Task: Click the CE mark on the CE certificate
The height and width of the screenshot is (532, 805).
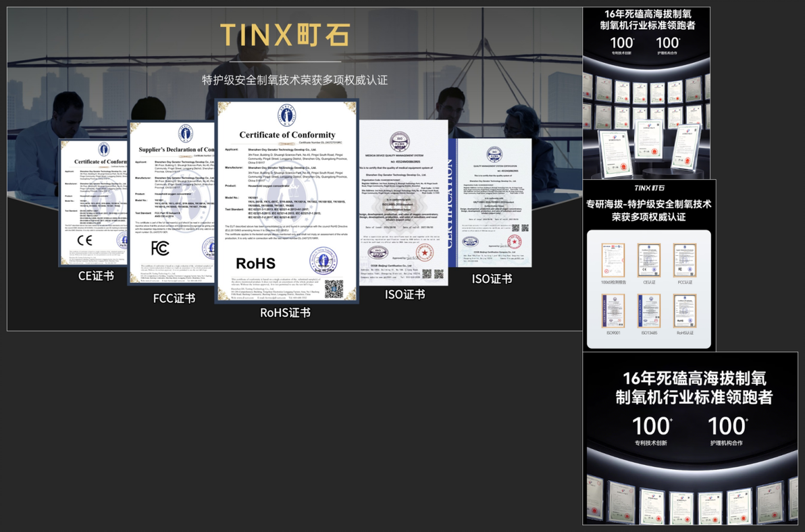Action: (x=84, y=240)
